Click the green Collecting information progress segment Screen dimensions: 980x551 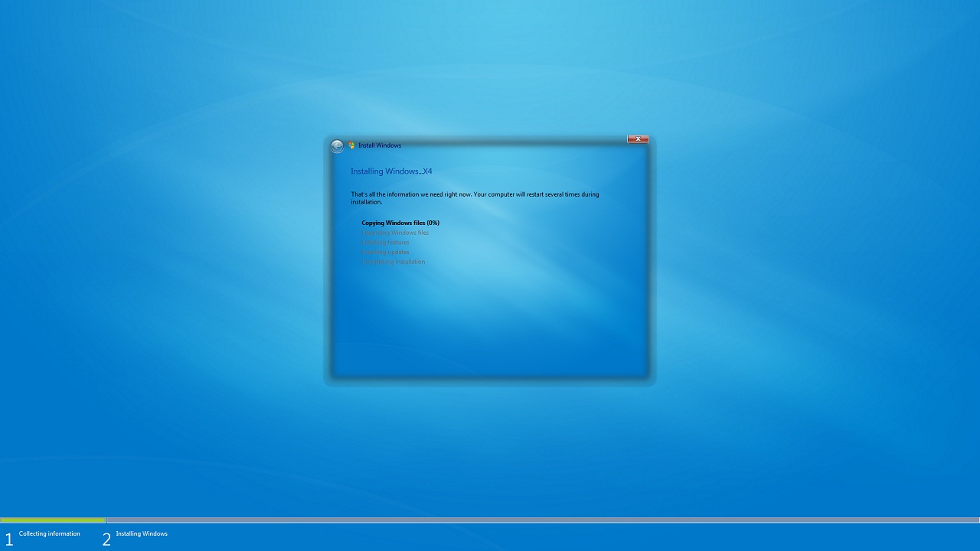click(53, 520)
